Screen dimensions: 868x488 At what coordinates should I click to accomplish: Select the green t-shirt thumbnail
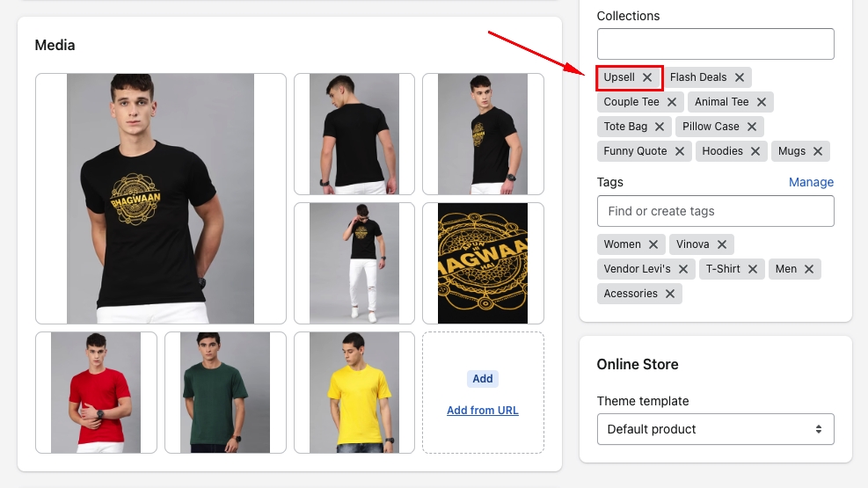pyautogui.click(x=225, y=392)
